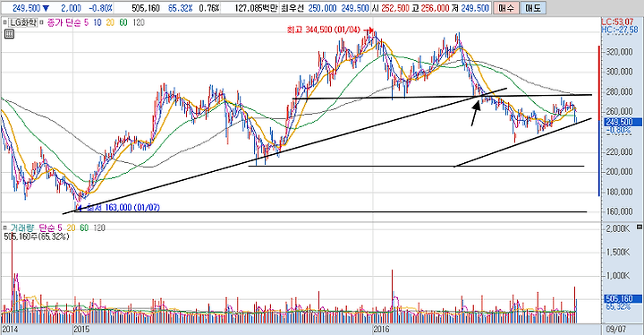Image resolution: width=644 pixels, height=335 pixels.
Task: Click the 65.32% volume ratio in top bar
Action: 181,8
